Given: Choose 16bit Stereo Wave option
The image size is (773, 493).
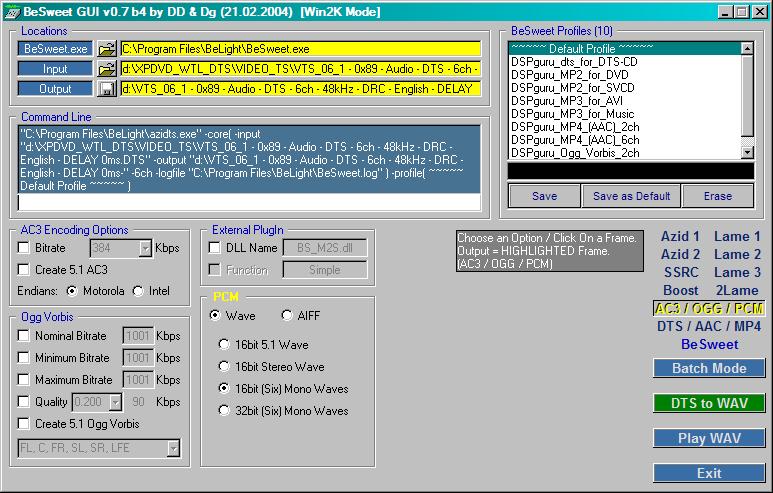Looking at the screenshot, I should [224, 367].
